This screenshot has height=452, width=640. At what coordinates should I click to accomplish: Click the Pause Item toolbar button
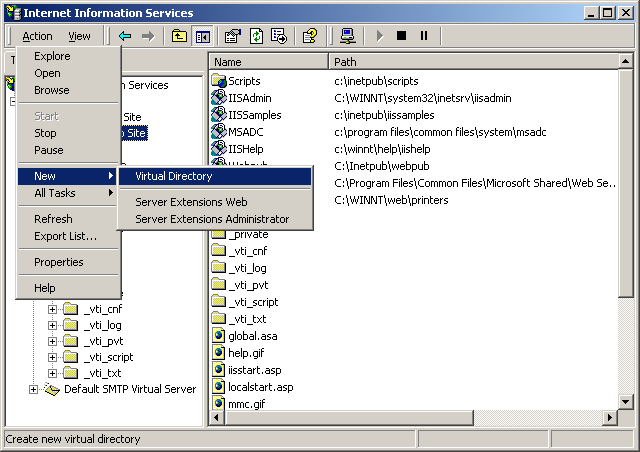click(424, 36)
